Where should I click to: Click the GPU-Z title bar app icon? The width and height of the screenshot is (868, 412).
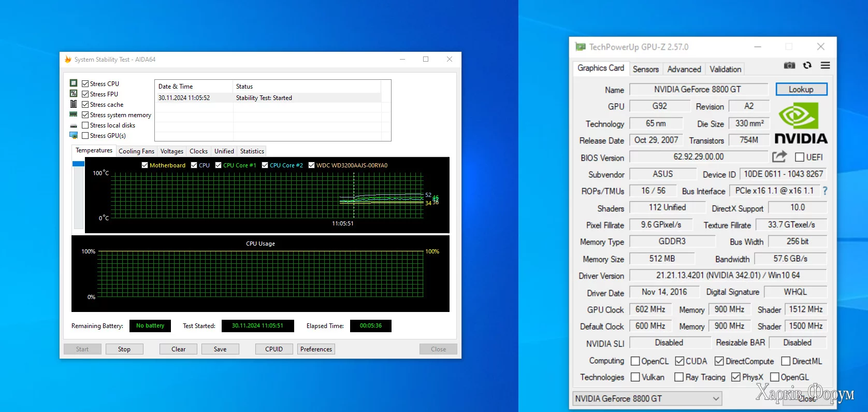(x=581, y=47)
